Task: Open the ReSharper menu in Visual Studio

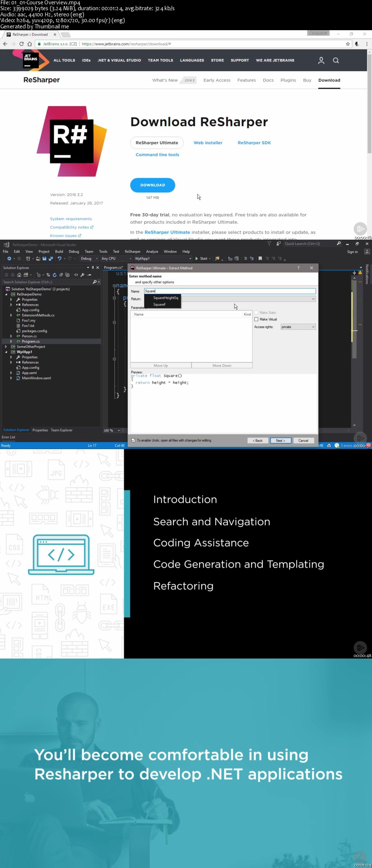Action: pyautogui.click(x=133, y=252)
